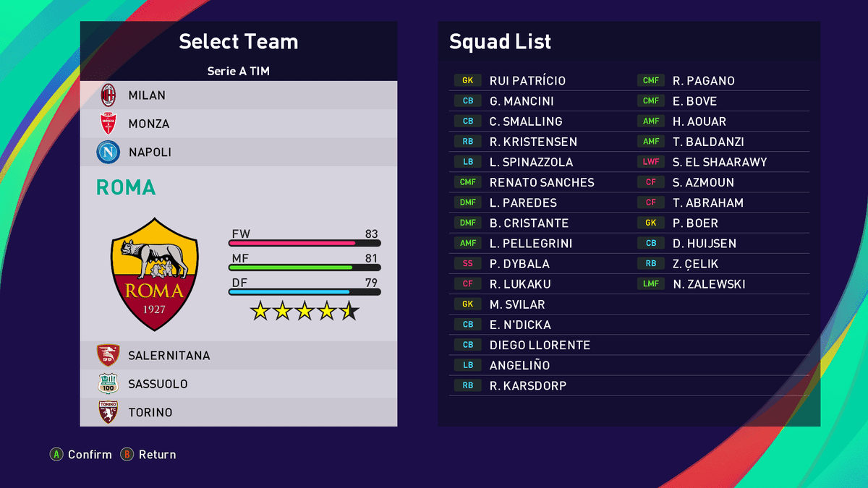Select P. DYBALA in the squad list
The image size is (868, 488).
[x=519, y=264]
